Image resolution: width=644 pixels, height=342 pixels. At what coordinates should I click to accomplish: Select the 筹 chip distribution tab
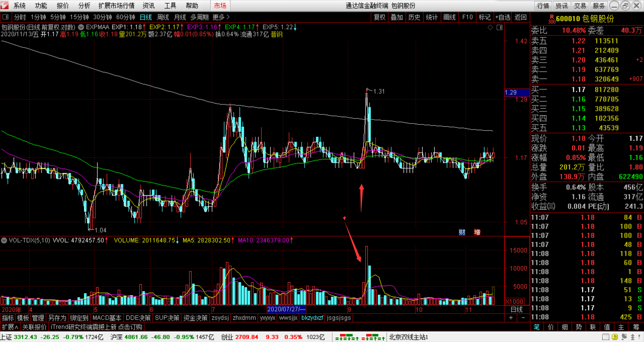pyautogui.click(x=636, y=327)
